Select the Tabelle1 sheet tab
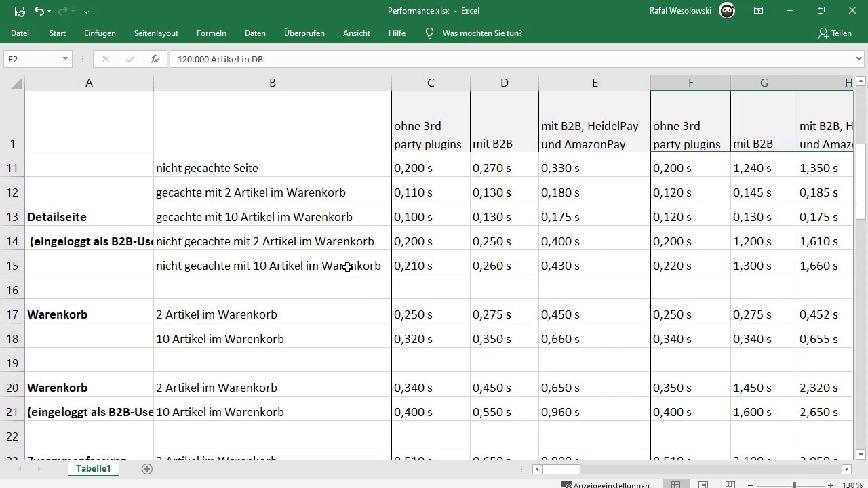Screen dimensions: 868x488 tap(93, 468)
